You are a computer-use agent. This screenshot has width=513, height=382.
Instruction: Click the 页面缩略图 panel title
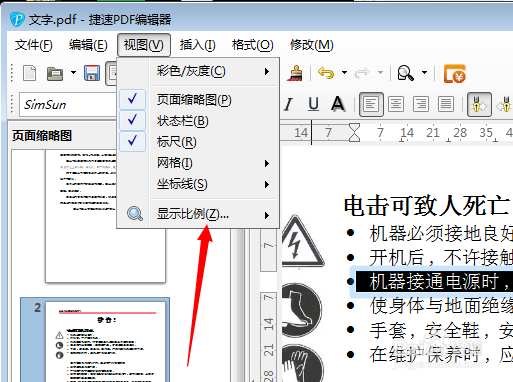click(42, 136)
